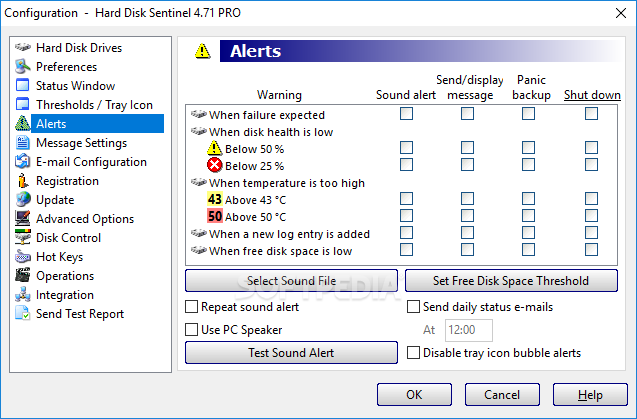637x419 pixels.
Task: Click the Hard Disk Drives sidebar icon
Action: click(x=23, y=47)
